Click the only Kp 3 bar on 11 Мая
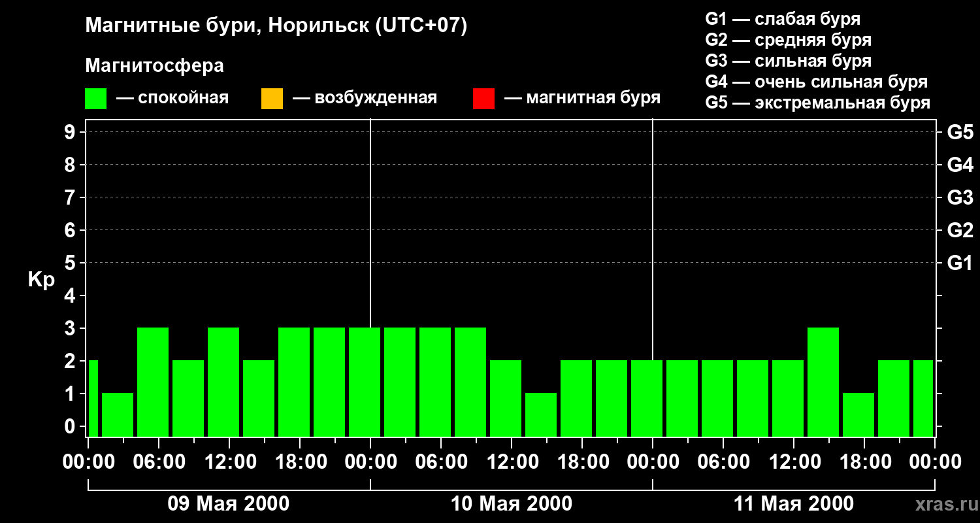 tap(823, 382)
